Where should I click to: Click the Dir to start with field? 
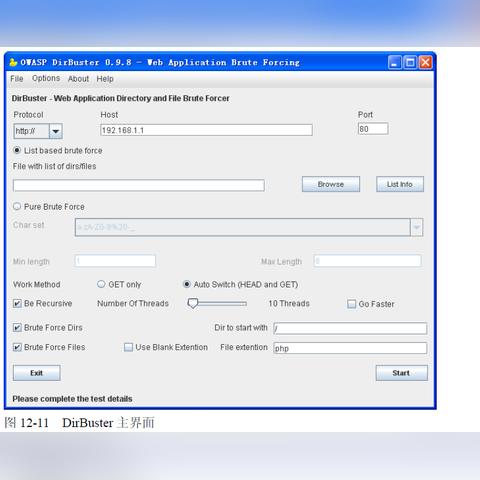click(350, 328)
